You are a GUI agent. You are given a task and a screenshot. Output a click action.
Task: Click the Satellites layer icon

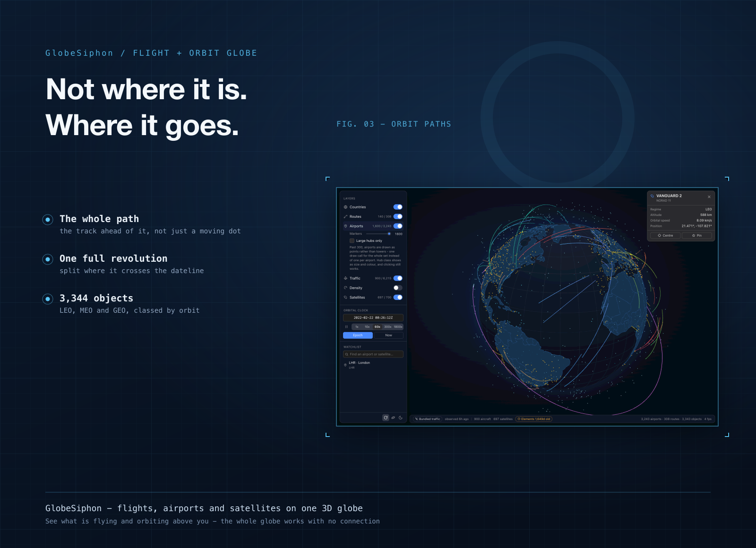point(345,297)
